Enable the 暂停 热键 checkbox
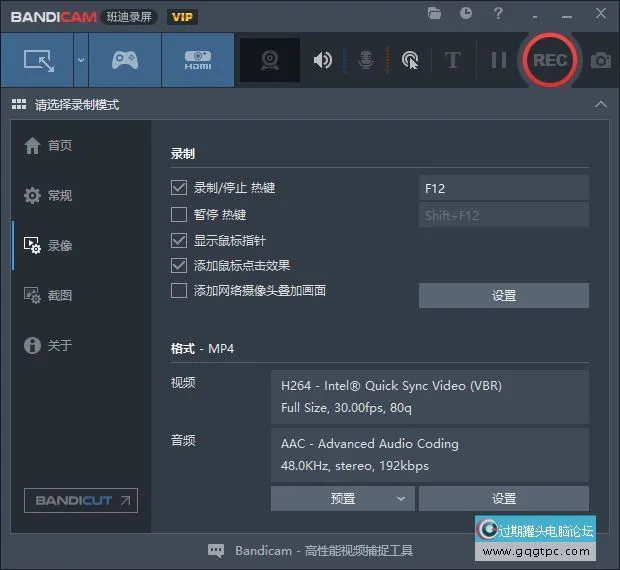This screenshot has height=570, width=620. (179, 214)
